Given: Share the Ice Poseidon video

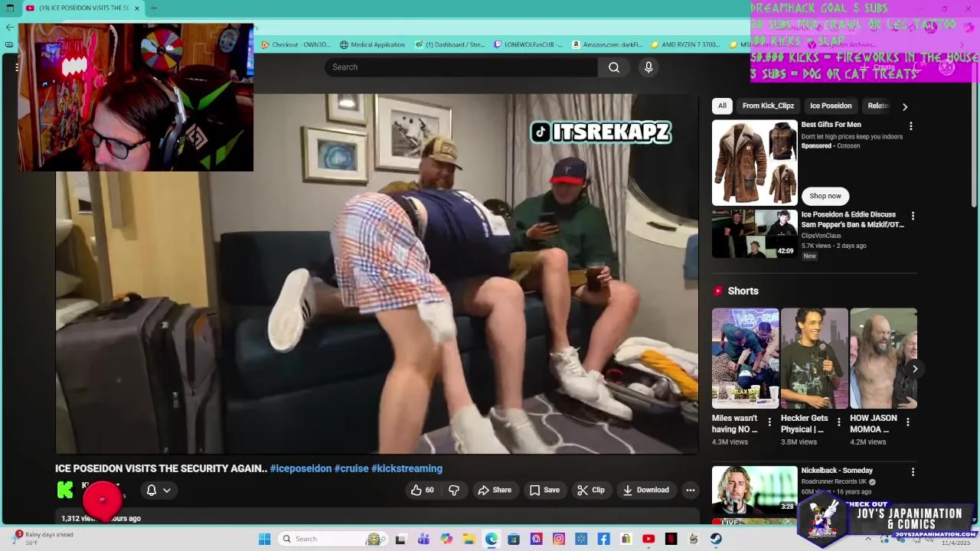Looking at the screenshot, I should (x=495, y=490).
